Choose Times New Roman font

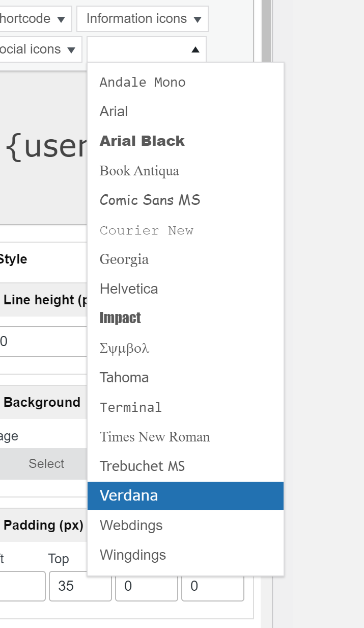coord(185,437)
